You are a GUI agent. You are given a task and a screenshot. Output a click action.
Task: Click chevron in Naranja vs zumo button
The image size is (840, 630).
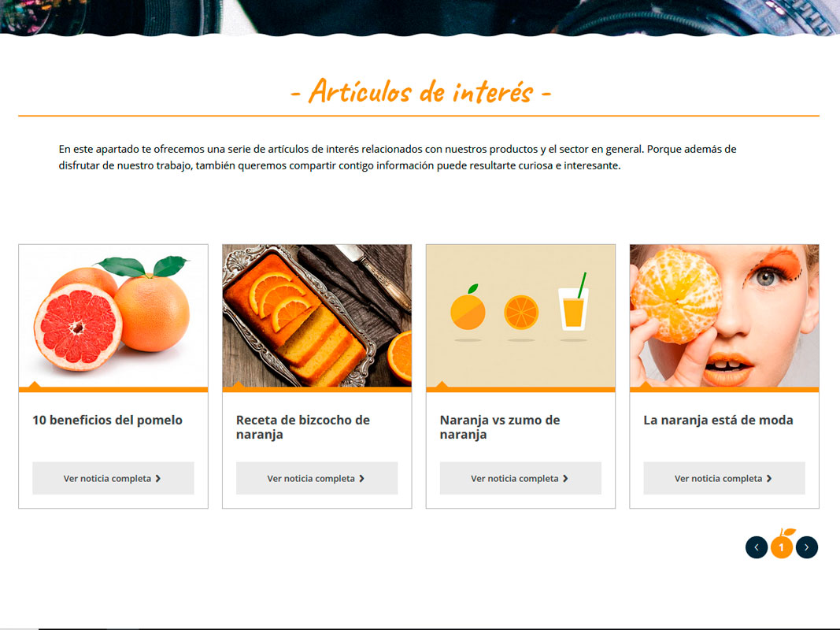(x=565, y=478)
